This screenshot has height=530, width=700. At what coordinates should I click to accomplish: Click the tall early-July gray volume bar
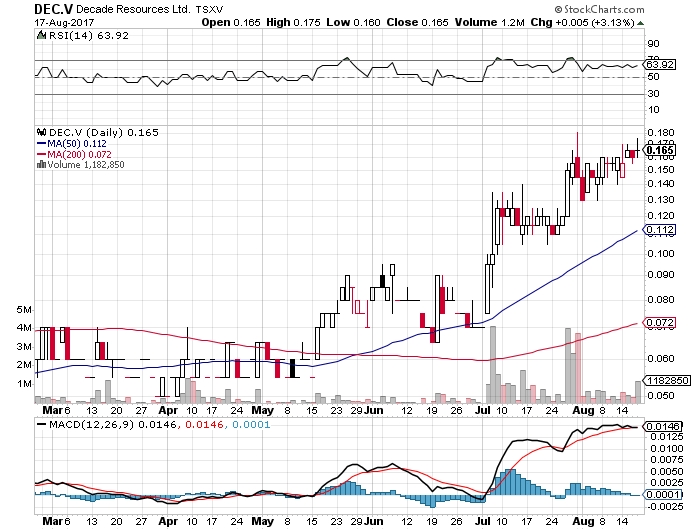[x=493, y=365]
